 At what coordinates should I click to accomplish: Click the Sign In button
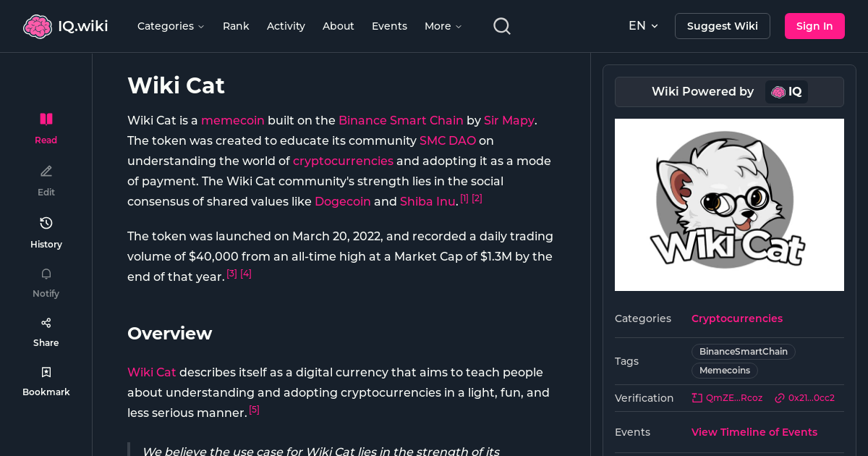[814, 25]
